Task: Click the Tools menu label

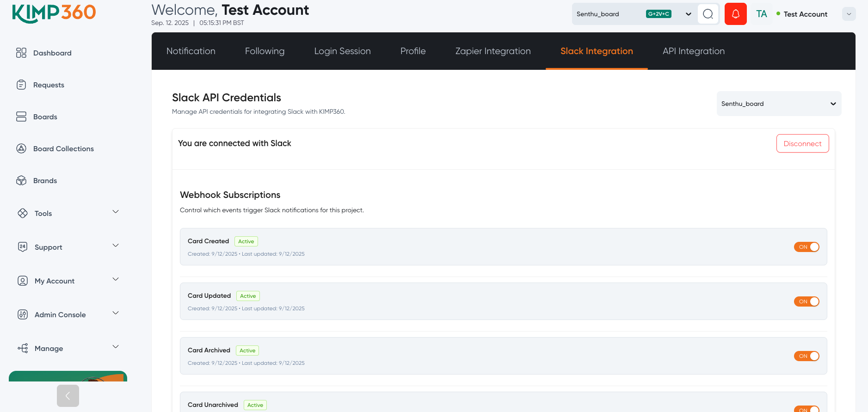Action: point(43,213)
